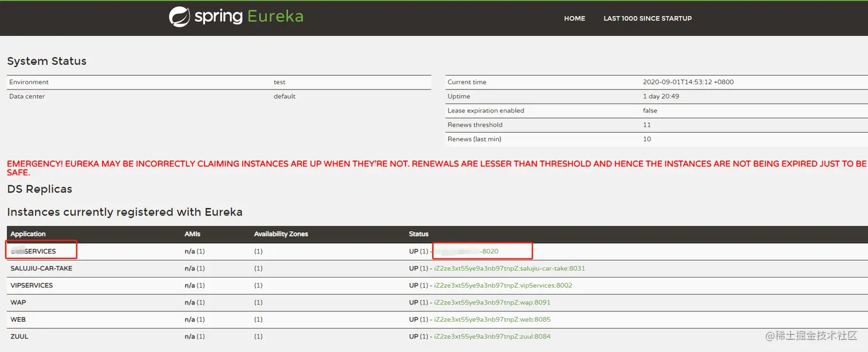Open LAST 1000 SINCE STARTUP page
The width and height of the screenshot is (868, 352).
(x=648, y=18)
